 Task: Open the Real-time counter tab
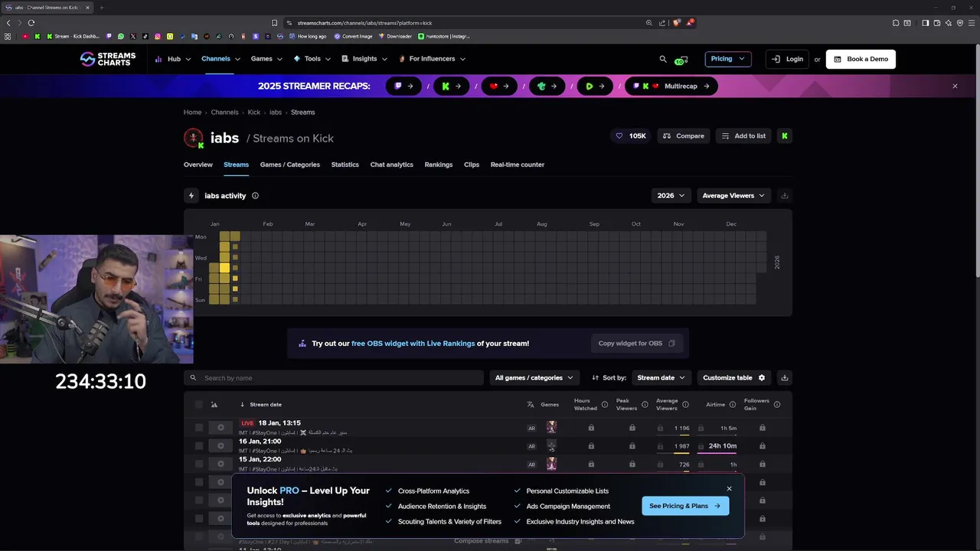click(518, 165)
